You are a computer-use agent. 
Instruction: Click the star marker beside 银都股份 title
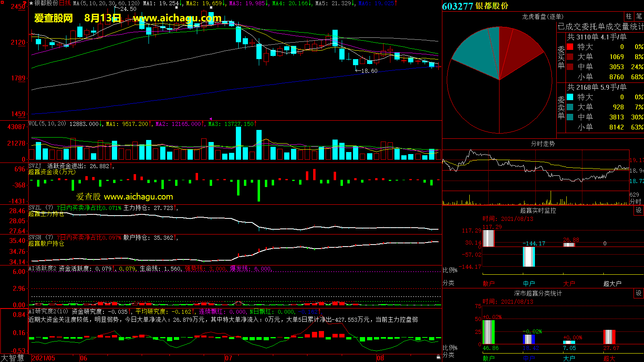click(31, 3)
